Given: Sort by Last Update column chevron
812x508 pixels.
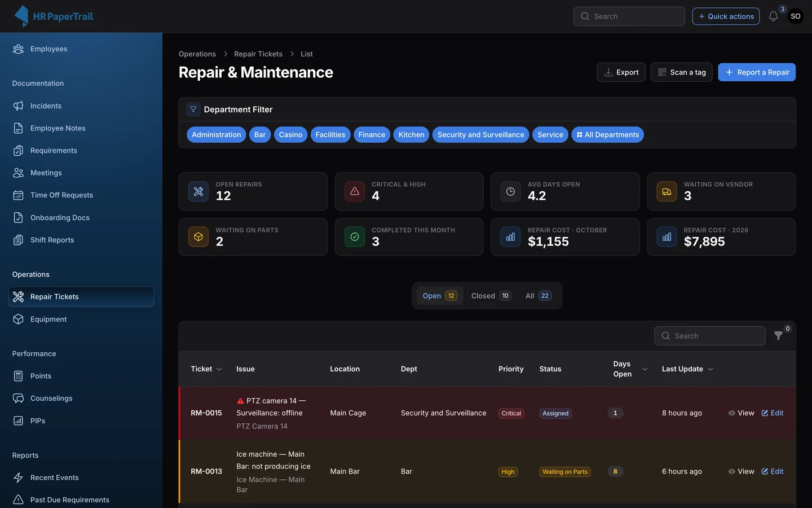Looking at the screenshot, I should (710, 369).
